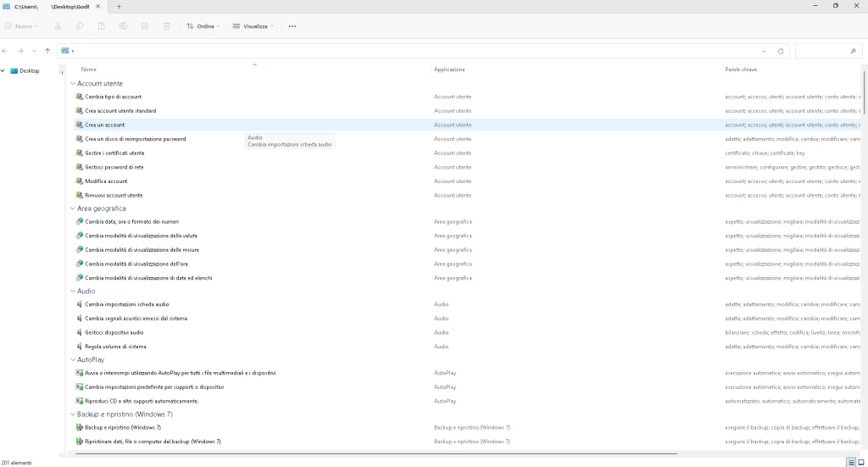Select Desktop in the navigation pane

[30, 71]
